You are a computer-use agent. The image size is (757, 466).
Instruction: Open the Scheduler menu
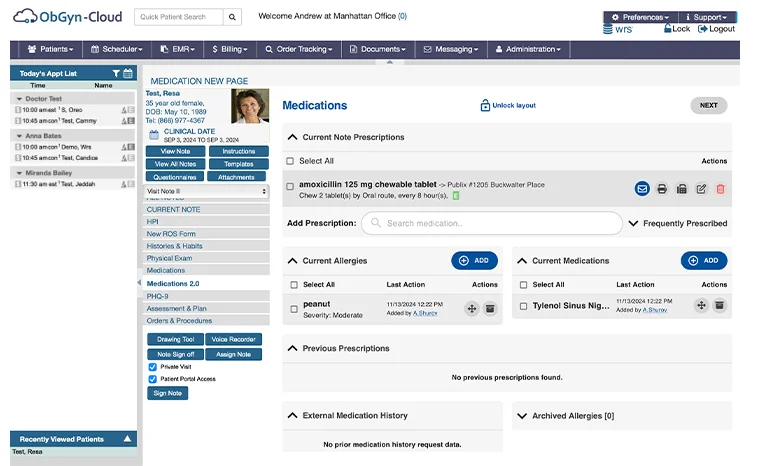115,49
